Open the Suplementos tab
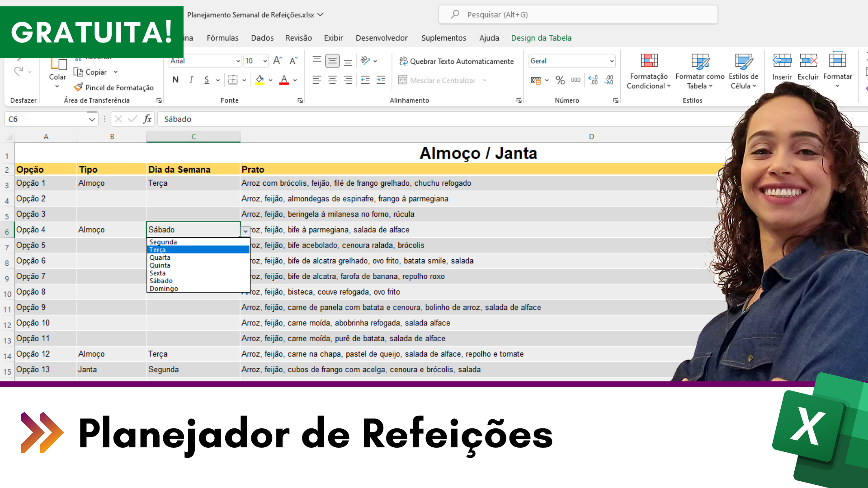This screenshot has height=488, width=868. (x=443, y=38)
